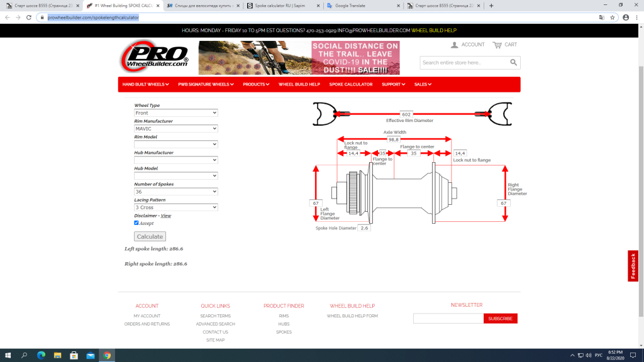This screenshot has width=644, height=362.
Task: Open Chrome from the Windows taskbar
Action: click(107, 356)
